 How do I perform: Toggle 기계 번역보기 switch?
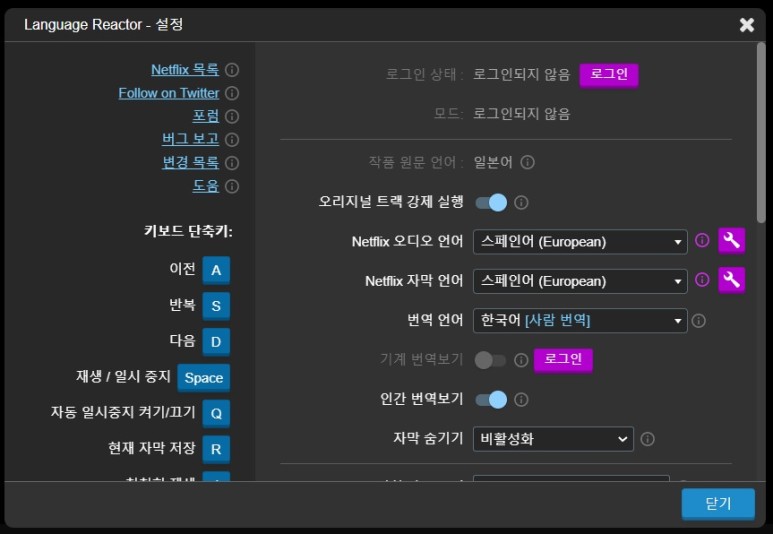pyautogui.click(x=490, y=360)
